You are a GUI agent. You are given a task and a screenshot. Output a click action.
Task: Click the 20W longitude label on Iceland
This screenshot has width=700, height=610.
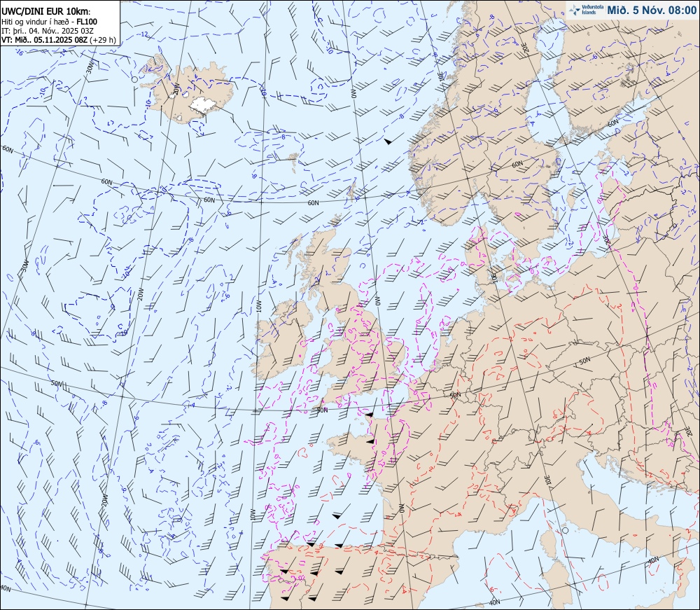point(176,89)
